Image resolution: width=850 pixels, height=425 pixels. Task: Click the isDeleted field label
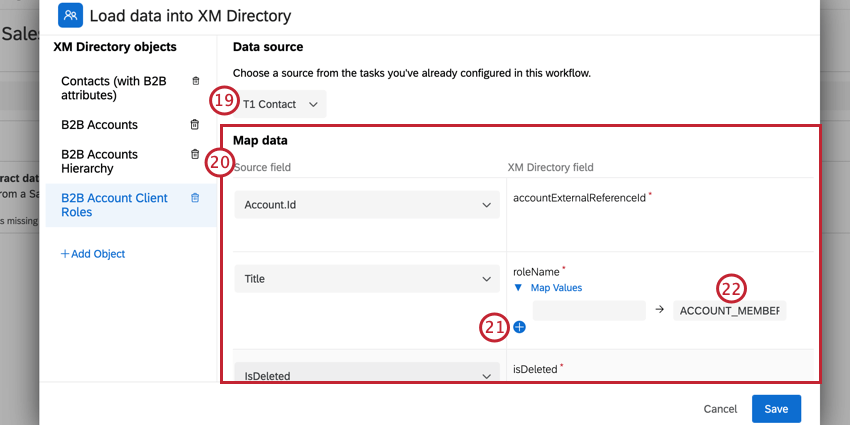[535, 369]
